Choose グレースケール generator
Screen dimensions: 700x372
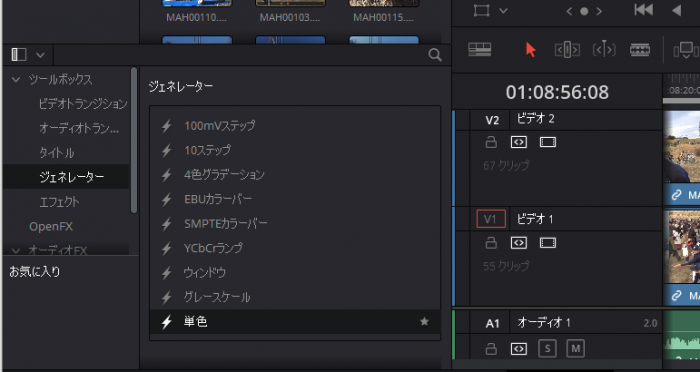coord(295,297)
